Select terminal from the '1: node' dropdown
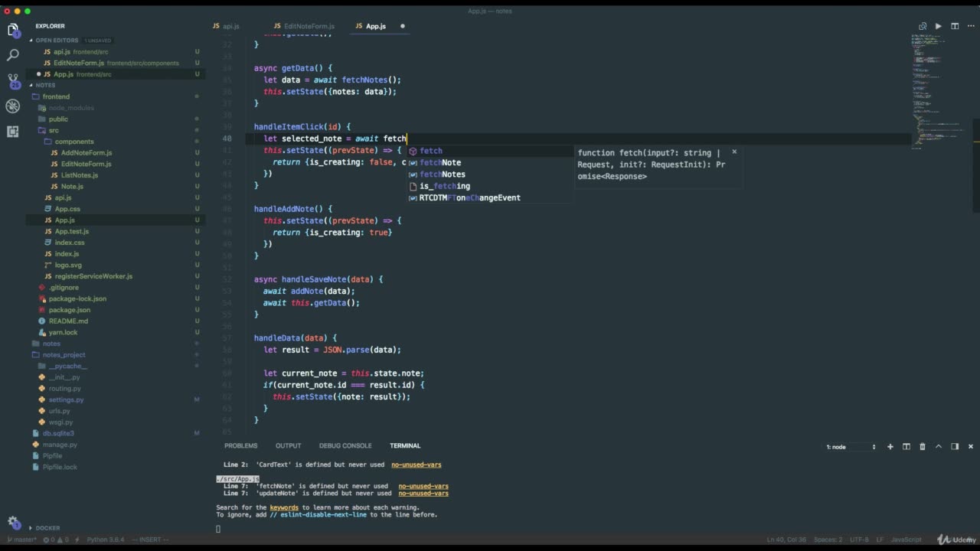 [851, 446]
